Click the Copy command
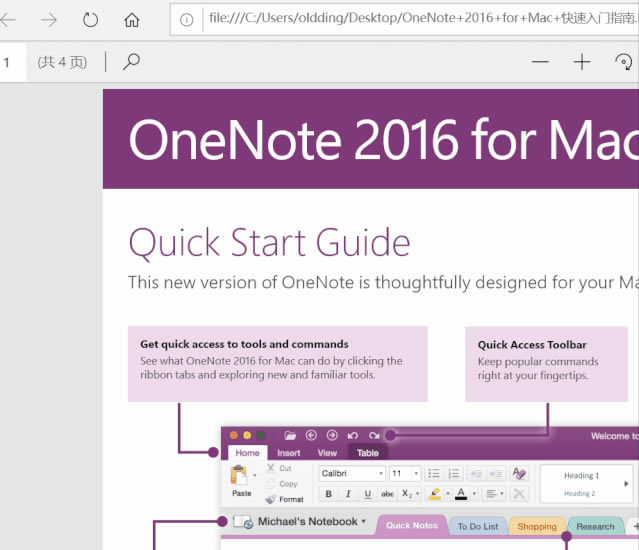639x550 pixels. (282, 484)
